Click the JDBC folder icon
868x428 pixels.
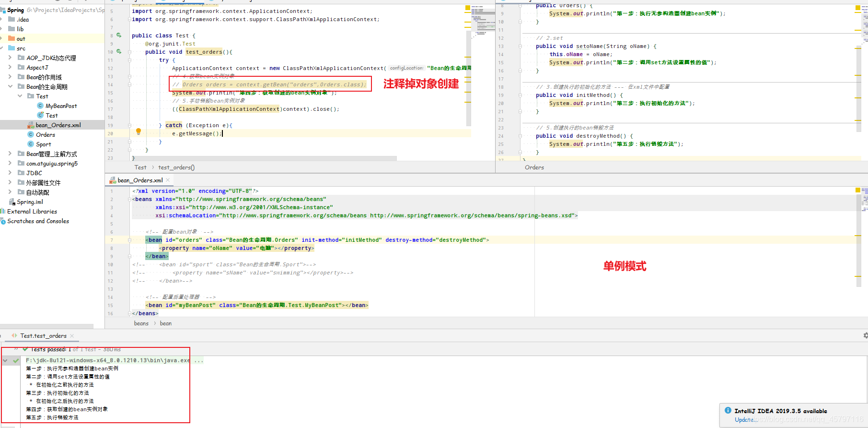pos(21,173)
